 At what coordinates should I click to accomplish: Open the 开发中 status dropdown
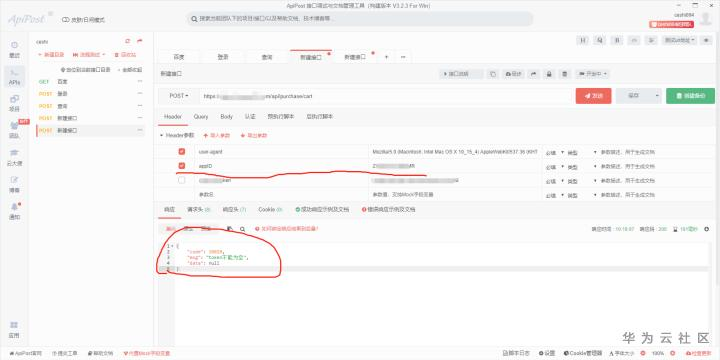click(593, 74)
